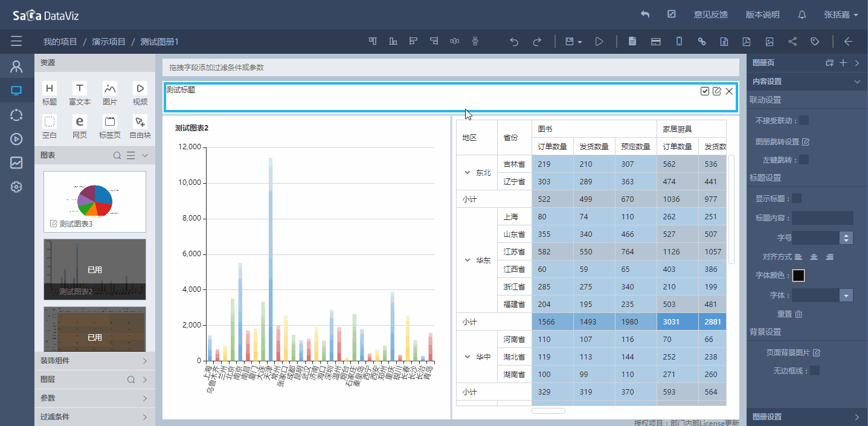Export as image icon
This screenshot has height=426, width=868.
click(x=770, y=42)
